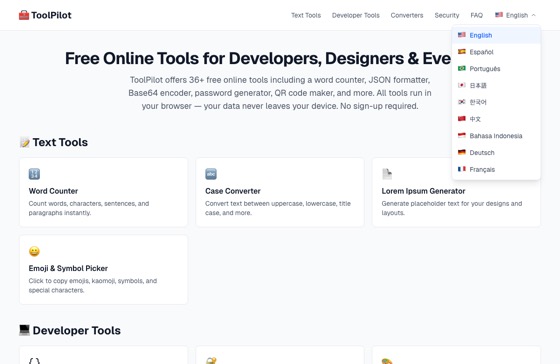The width and height of the screenshot is (560, 364).
Task: Click the Japan flag icon
Action: 462,85
